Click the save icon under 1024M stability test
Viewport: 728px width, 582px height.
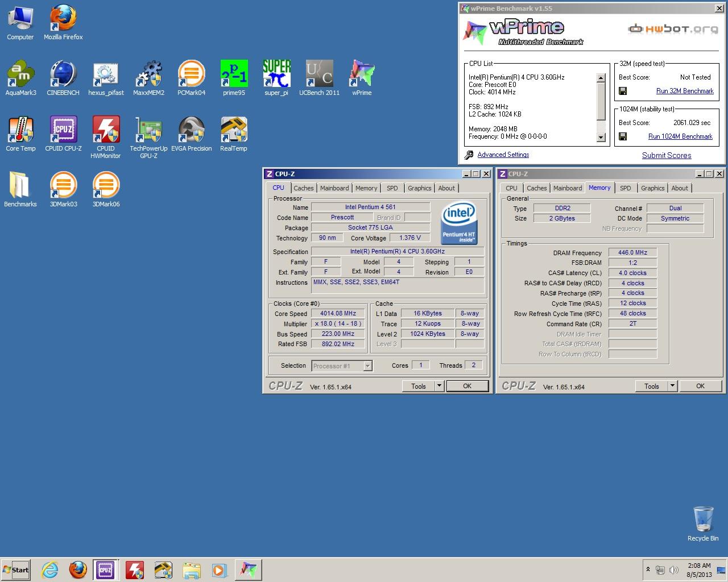[x=623, y=136]
